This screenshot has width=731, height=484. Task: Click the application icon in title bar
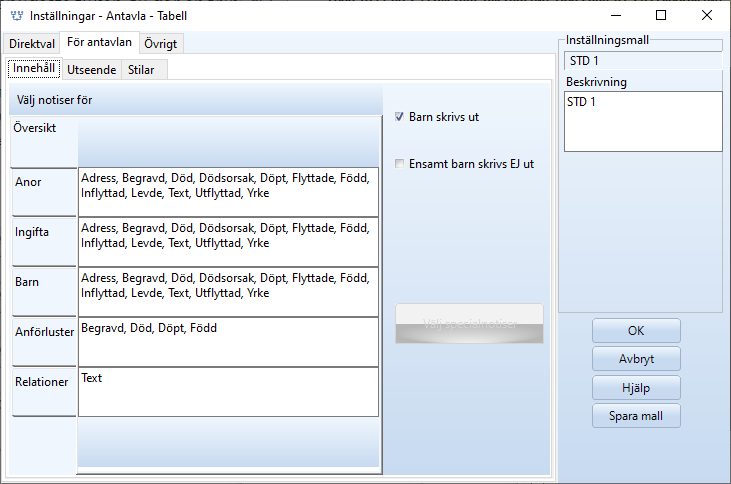pos(15,16)
